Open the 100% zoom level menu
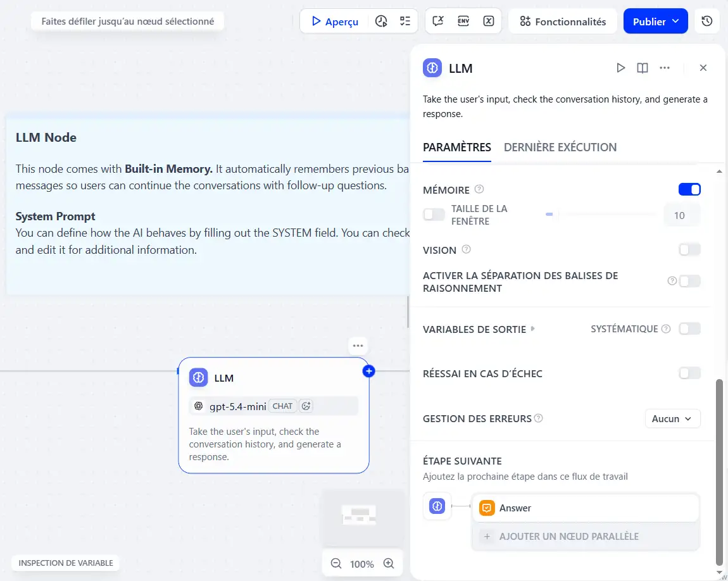Screen dimensions: 728x581 (x=361, y=564)
